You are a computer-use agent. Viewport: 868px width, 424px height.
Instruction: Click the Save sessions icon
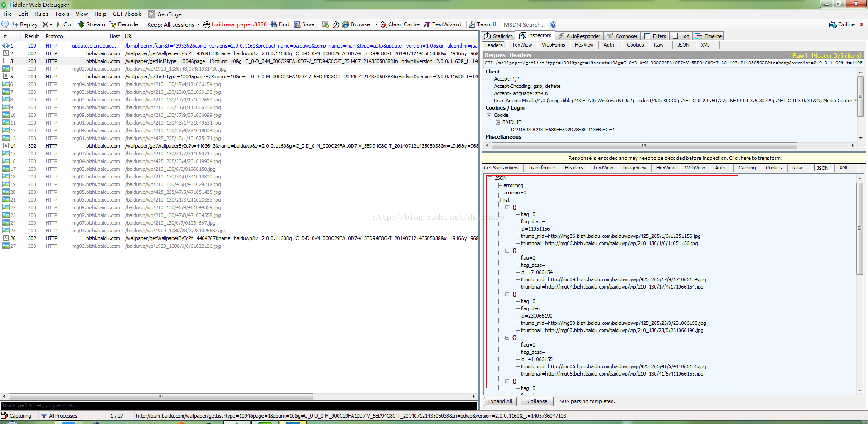coord(297,24)
